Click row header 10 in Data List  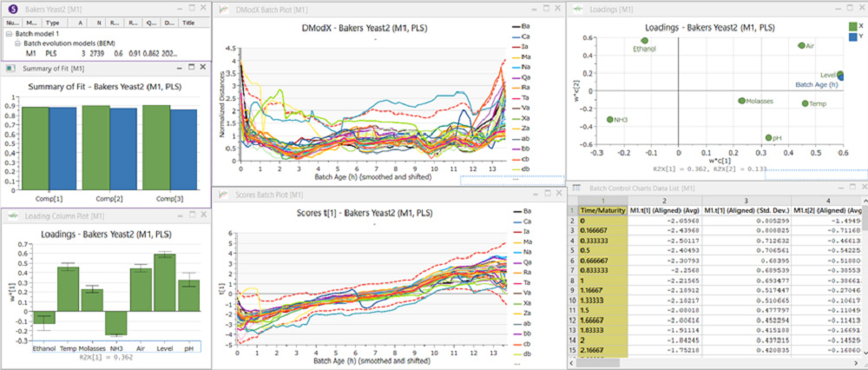pyautogui.click(x=573, y=301)
